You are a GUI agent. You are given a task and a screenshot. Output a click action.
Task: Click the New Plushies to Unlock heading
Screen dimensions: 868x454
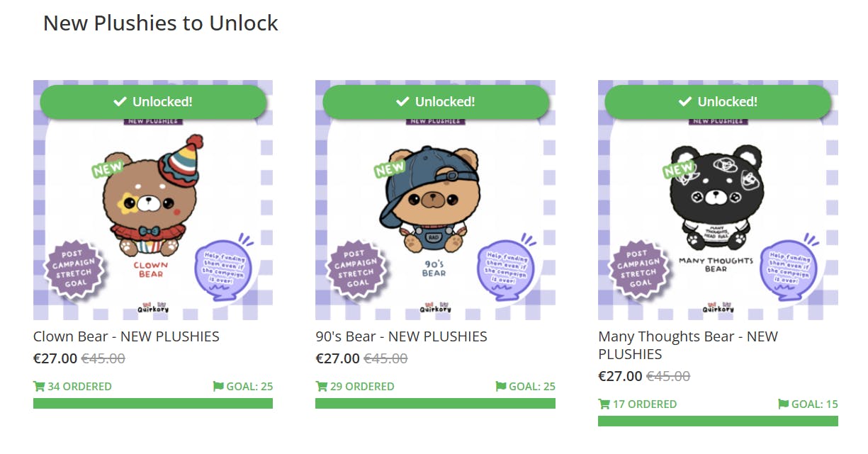click(x=161, y=23)
